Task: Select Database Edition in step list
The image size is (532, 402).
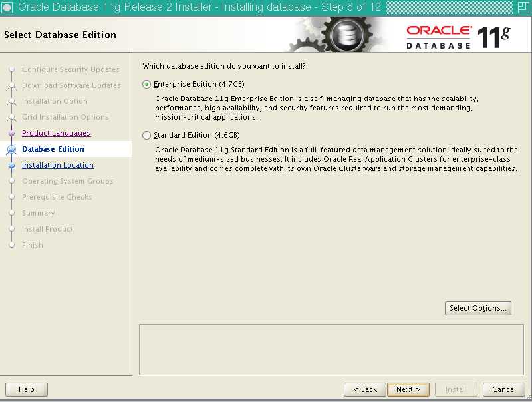Action: (53, 149)
